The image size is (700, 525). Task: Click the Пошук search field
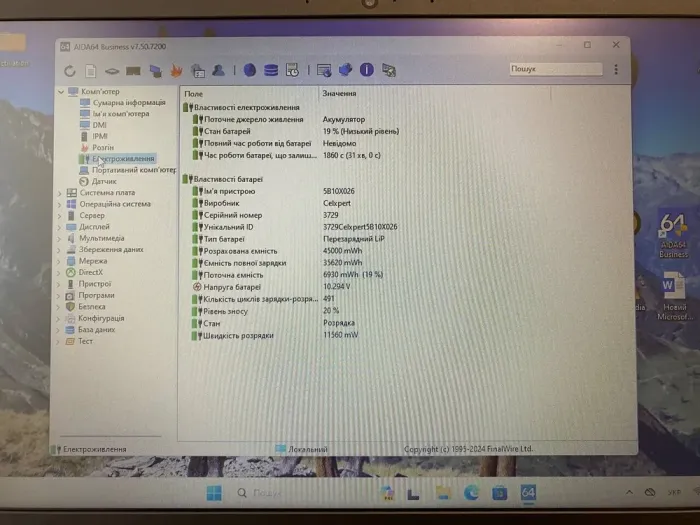(554, 70)
